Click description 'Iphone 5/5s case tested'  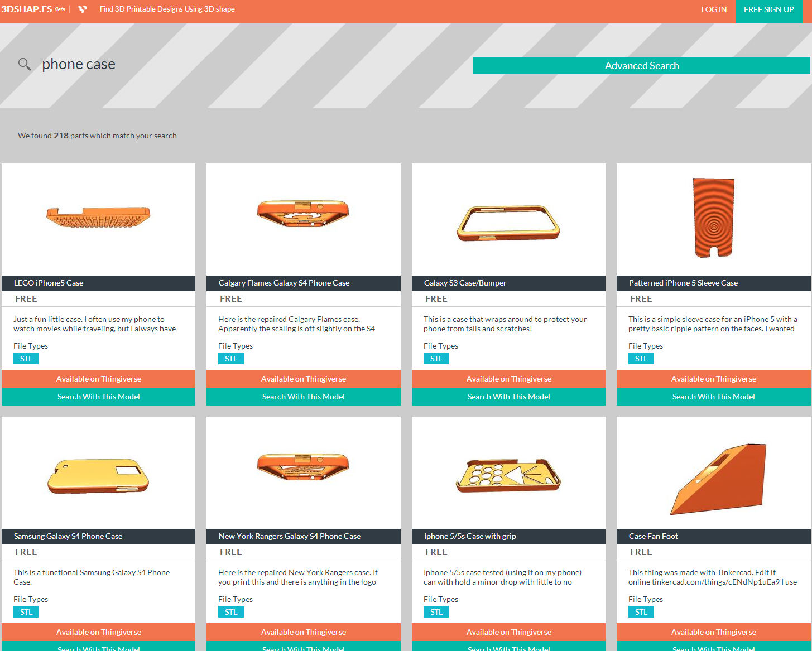coord(502,577)
